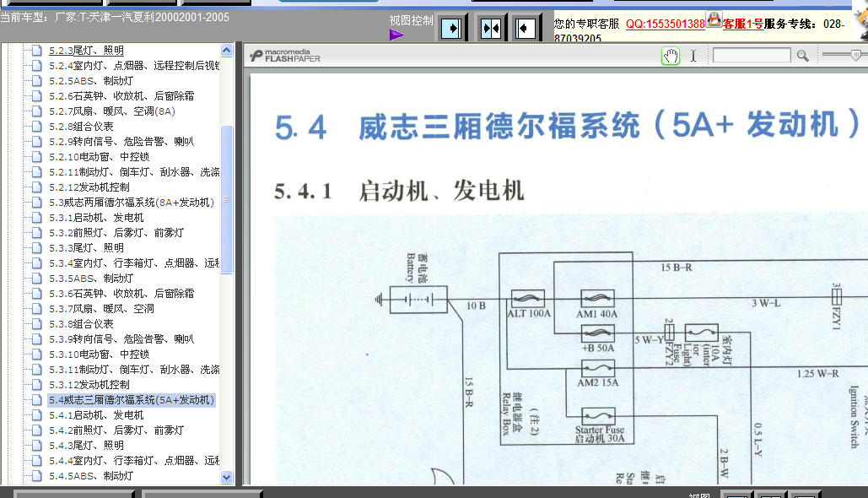The width and height of the screenshot is (868, 498).
Task: Open 5.3.10电动窗、中控锁
Action: (99, 354)
